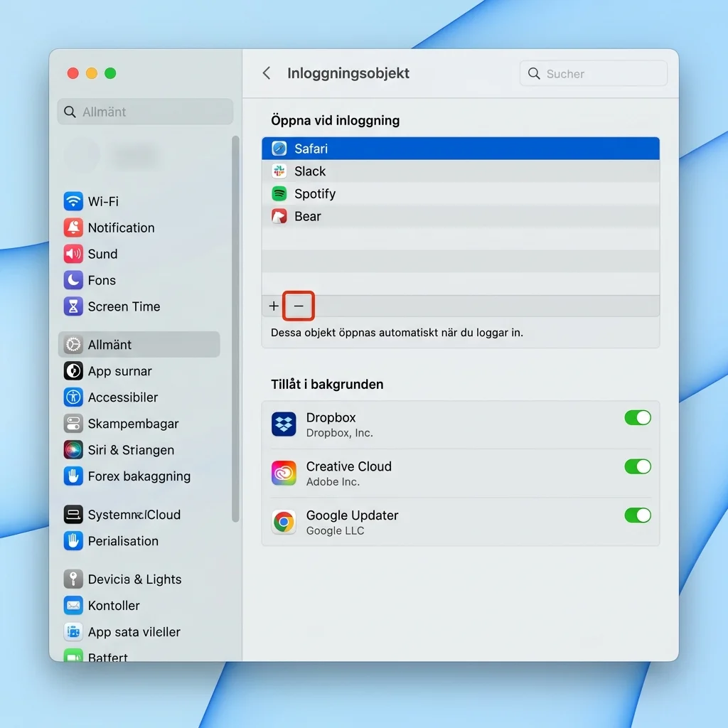Select Allmänt sidebar label
The image size is (728, 728).
[x=109, y=345]
